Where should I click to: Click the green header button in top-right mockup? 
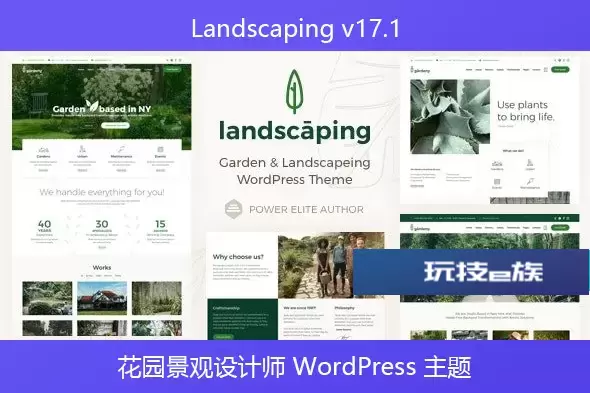point(560,69)
